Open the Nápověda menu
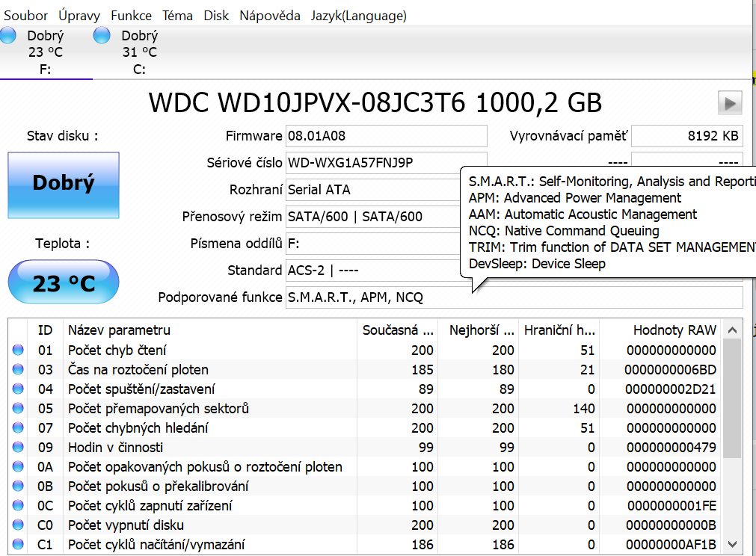 point(270,16)
